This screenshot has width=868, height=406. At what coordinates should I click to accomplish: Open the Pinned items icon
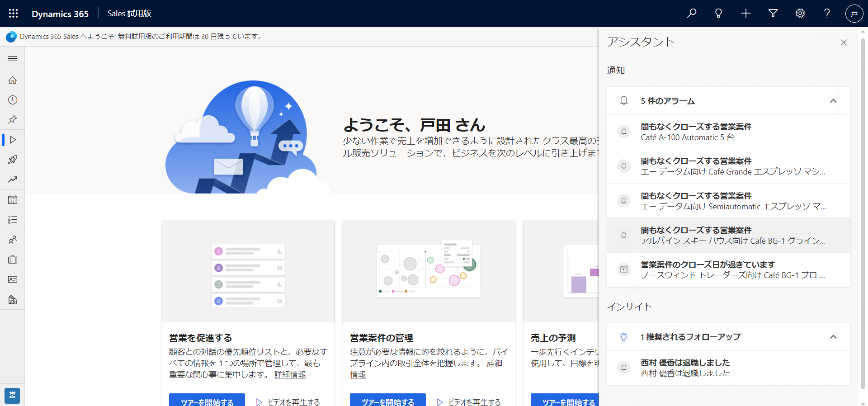(x=13, y=120)
